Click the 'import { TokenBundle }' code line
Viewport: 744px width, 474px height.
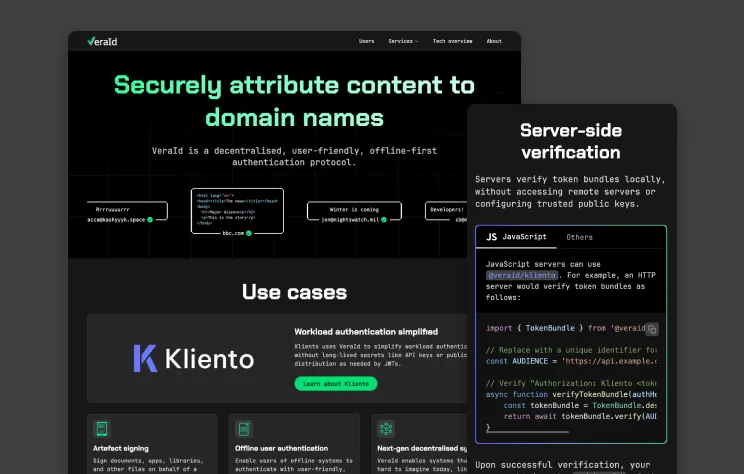[x=566, y=328]
